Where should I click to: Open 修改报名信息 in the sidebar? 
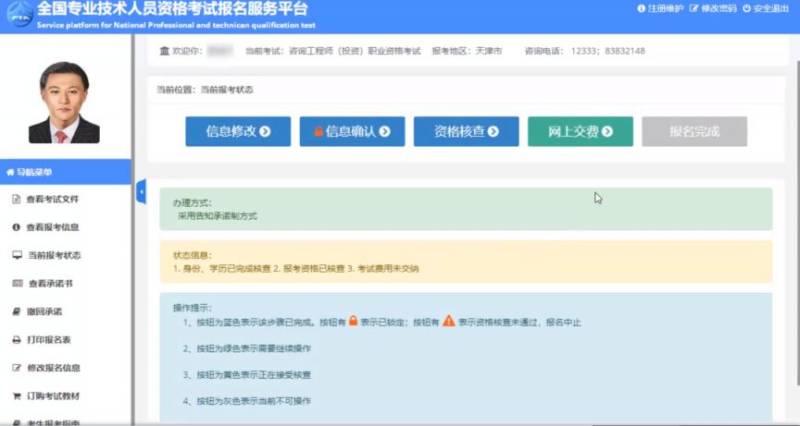pos(54,368)
